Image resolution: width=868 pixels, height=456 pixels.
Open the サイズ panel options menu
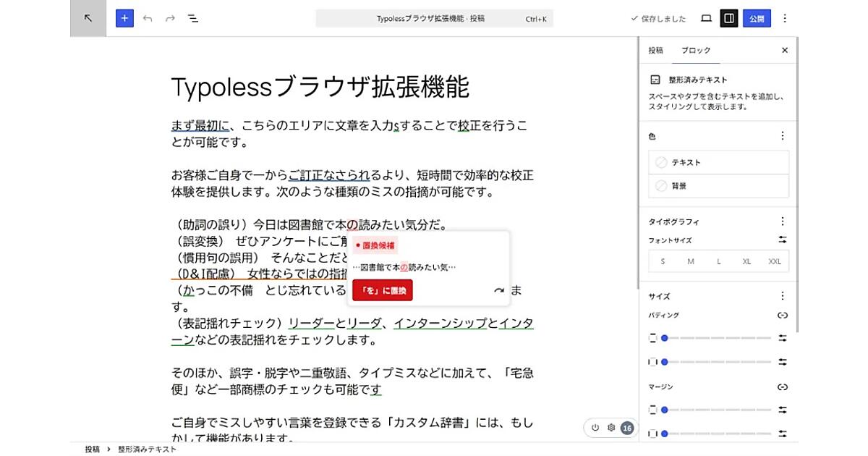[782, 296]
